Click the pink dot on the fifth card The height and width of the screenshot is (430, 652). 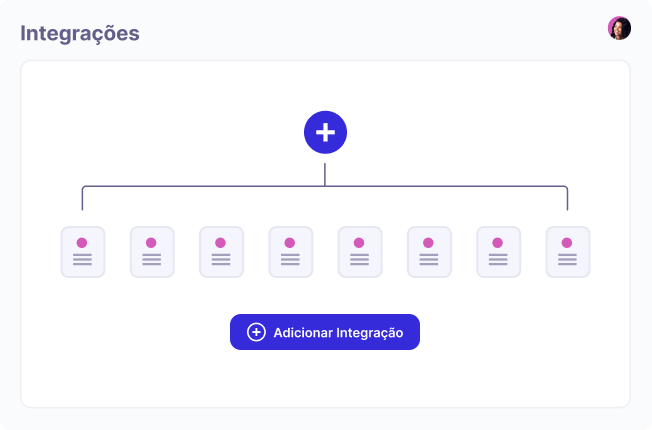359,242
